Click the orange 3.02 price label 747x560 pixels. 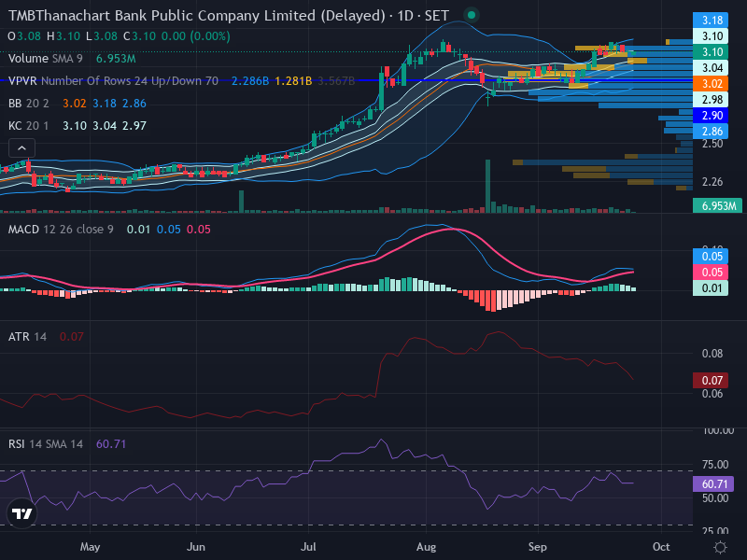click(x=711, y=83)
